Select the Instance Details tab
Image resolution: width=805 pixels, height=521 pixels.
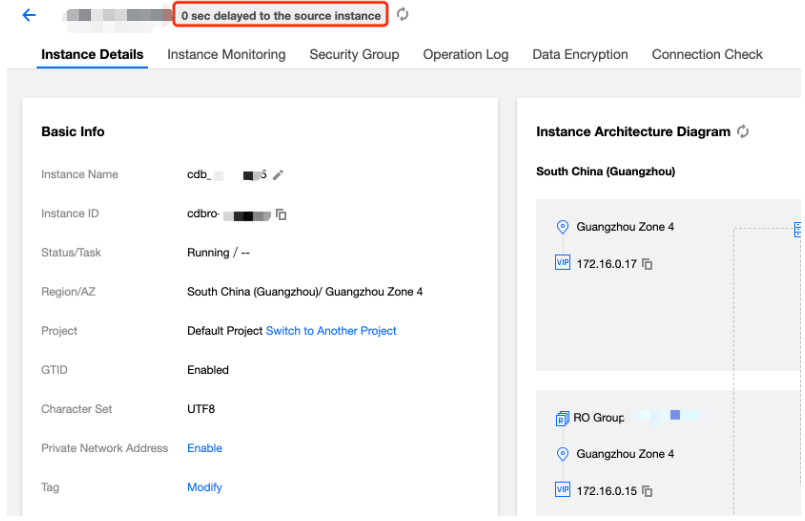[92, 55]
